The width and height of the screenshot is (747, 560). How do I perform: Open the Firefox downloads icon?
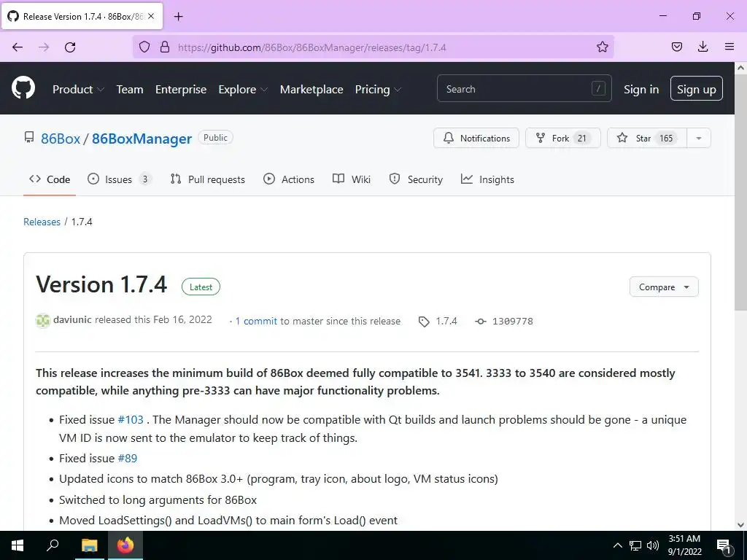[x=703, y=47]
